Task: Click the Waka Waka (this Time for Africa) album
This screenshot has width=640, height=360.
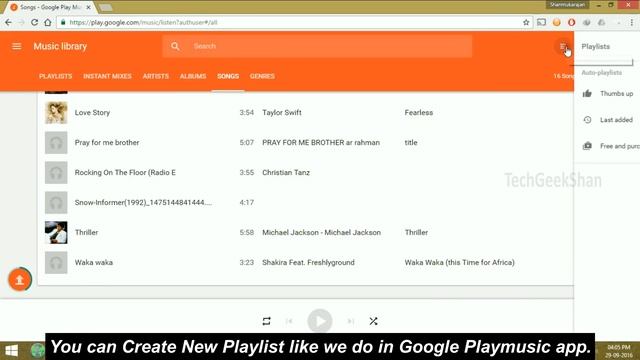Action: tap(460, 262)
